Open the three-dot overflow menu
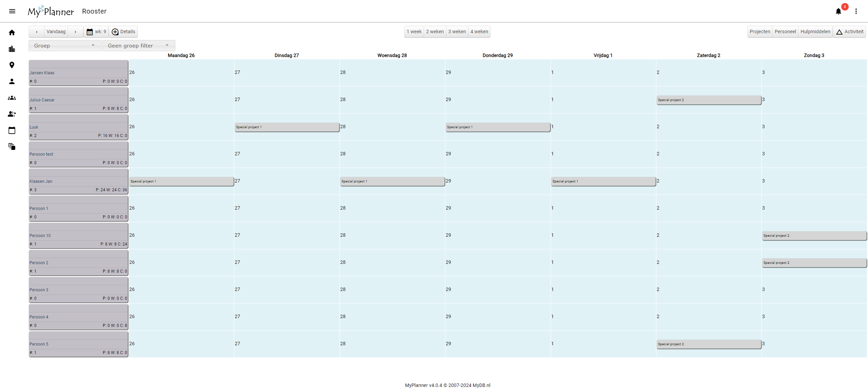The width and height of the screenshot is (868, 391). (856, 11)
